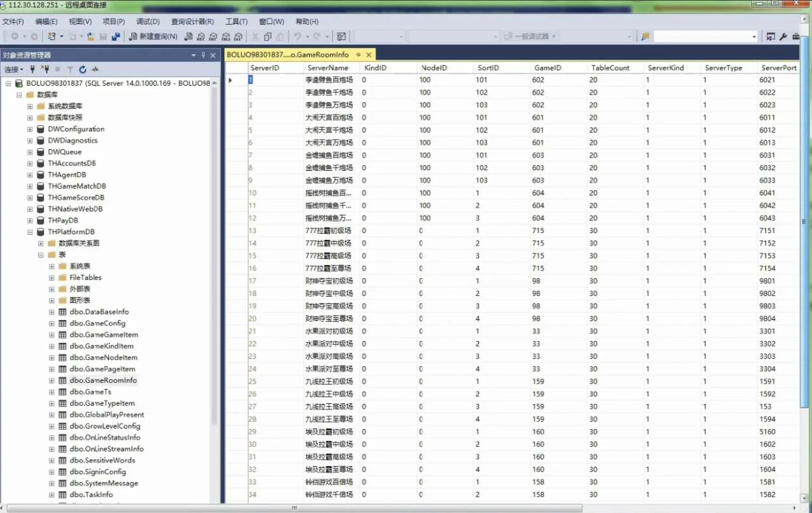Image resolution: width=812 pixels, height=513 pixels.
Task: Click the Copy icon in the toolbar
Action: coord(268,37)
